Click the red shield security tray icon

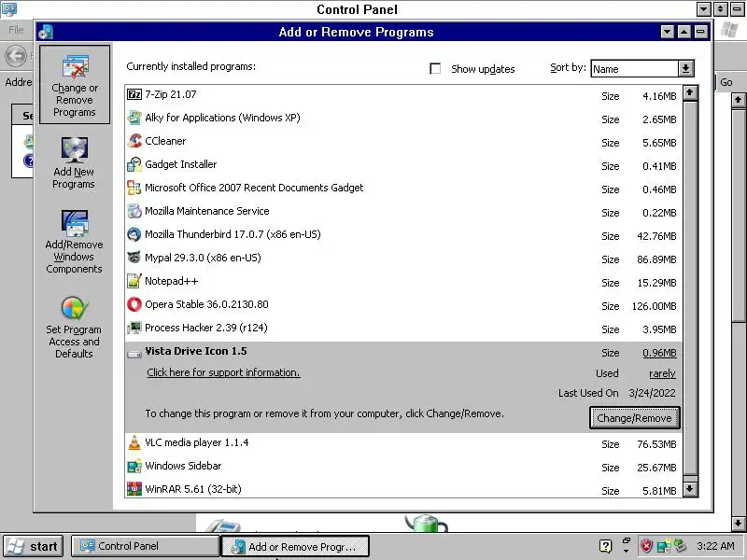click(646, 546)
